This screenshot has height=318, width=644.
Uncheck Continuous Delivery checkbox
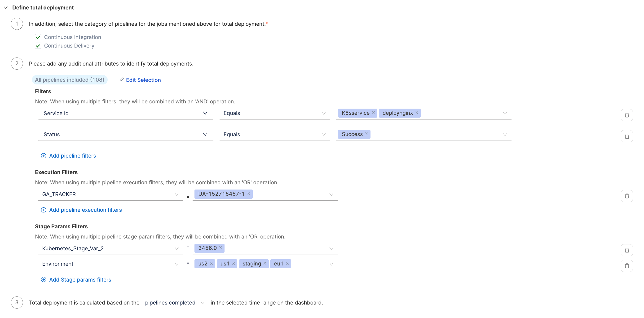tap(38, 46)
